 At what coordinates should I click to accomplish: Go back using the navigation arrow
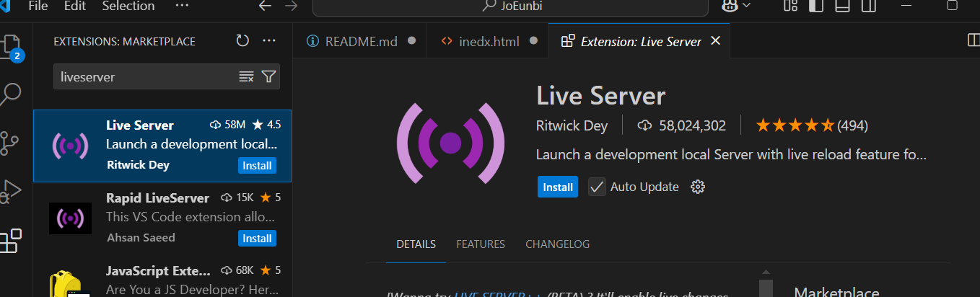click(265, 6)
